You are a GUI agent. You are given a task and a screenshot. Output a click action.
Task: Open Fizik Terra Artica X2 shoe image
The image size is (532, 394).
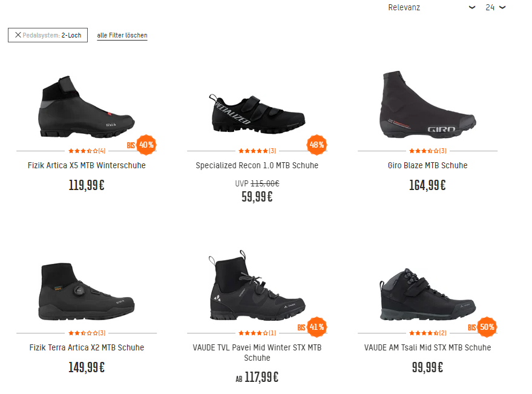click(87, 292)
